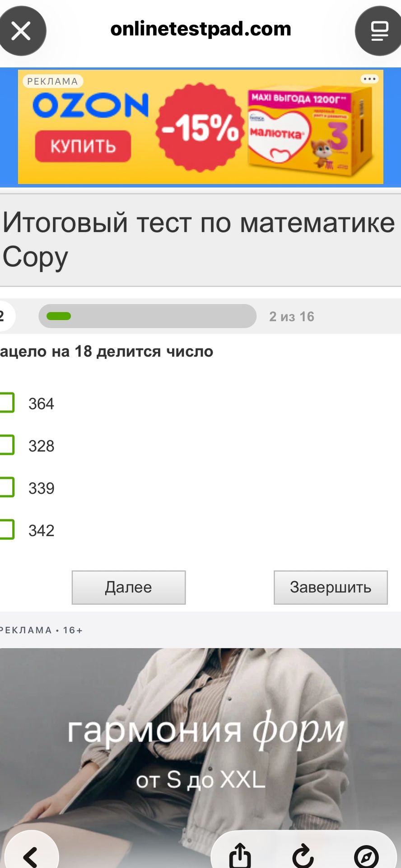
Task: Tick the checkbox for answer 364
Action: (7, 402)
